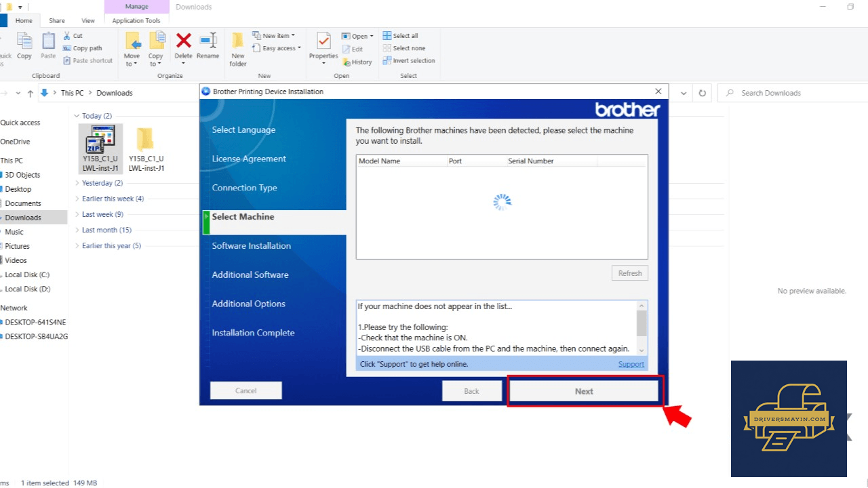868x488 pixels.
Task: Click Next in Brother installer
Action: tap(584, 391)
